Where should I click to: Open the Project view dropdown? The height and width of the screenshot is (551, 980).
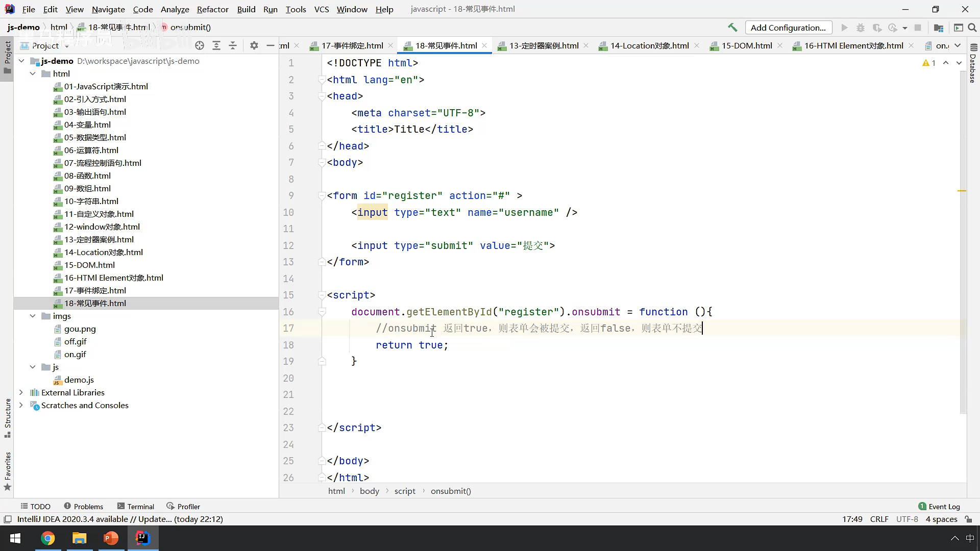tap(67, 46)
